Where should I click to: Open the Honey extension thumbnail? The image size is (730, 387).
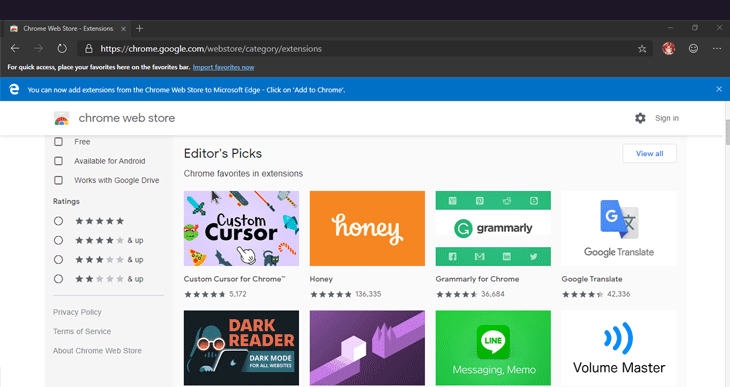pyautogui.click(x=367, y=228)
